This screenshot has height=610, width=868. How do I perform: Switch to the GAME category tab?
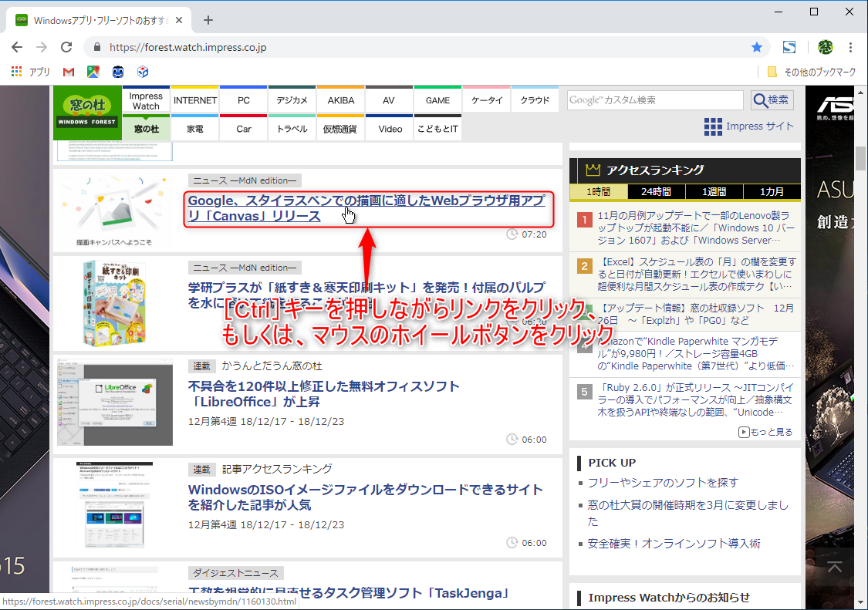437,99
